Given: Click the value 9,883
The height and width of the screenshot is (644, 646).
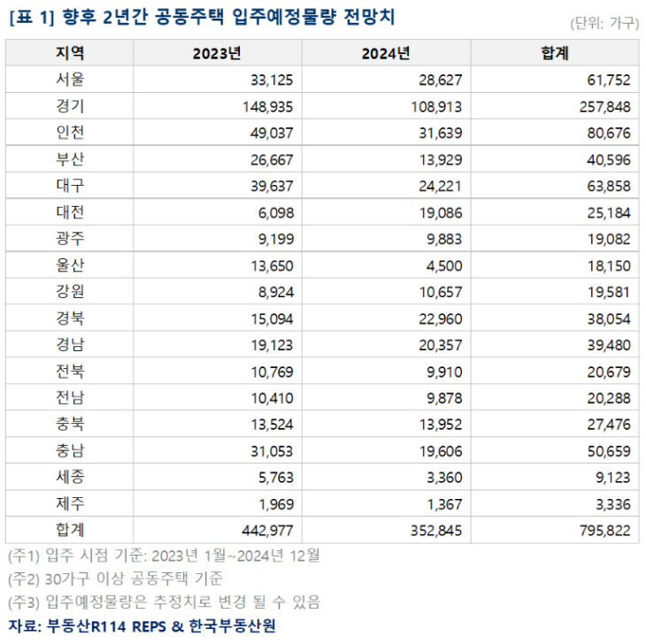Looking at the screenshot, I should coord(444,239).
